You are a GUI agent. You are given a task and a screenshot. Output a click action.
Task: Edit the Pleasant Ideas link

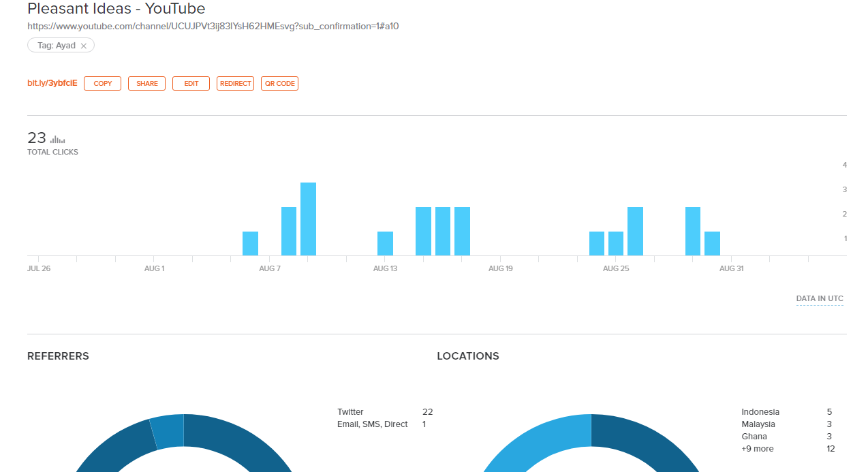pos(191,83)
